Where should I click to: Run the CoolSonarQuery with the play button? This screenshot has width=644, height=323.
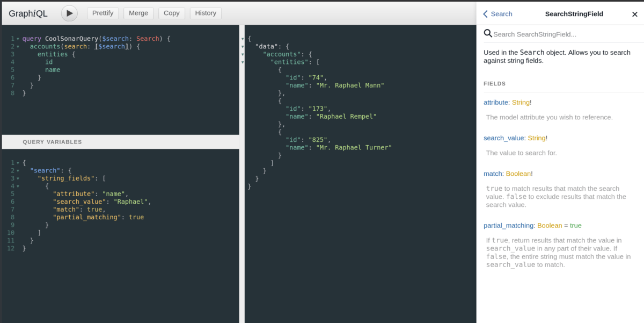tap(69, 13)
